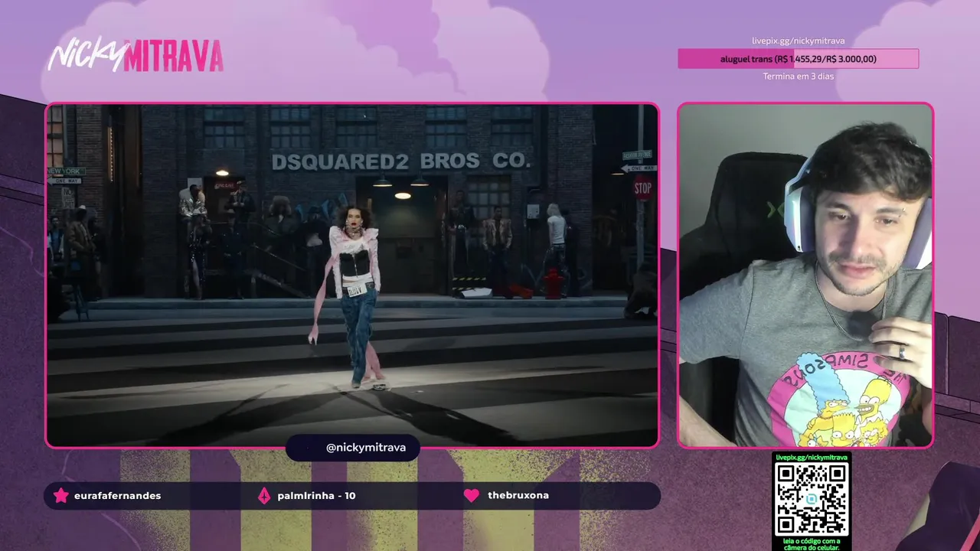Screen dimensions: 980x551
Task: Click the 'leia o código com a câmera' caption
Action: pyautogui.click(x=812, y=543)
